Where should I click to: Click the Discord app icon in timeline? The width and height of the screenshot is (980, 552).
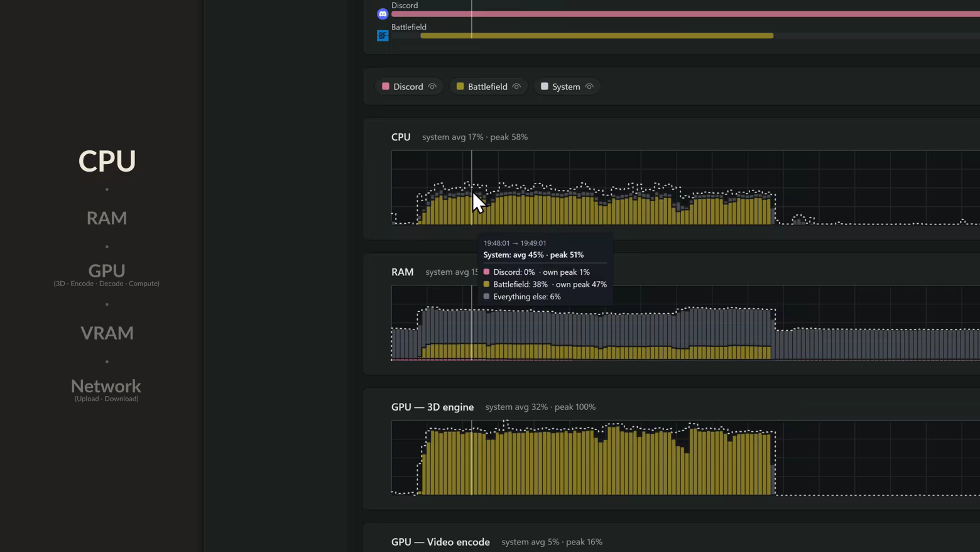point(383,14)
